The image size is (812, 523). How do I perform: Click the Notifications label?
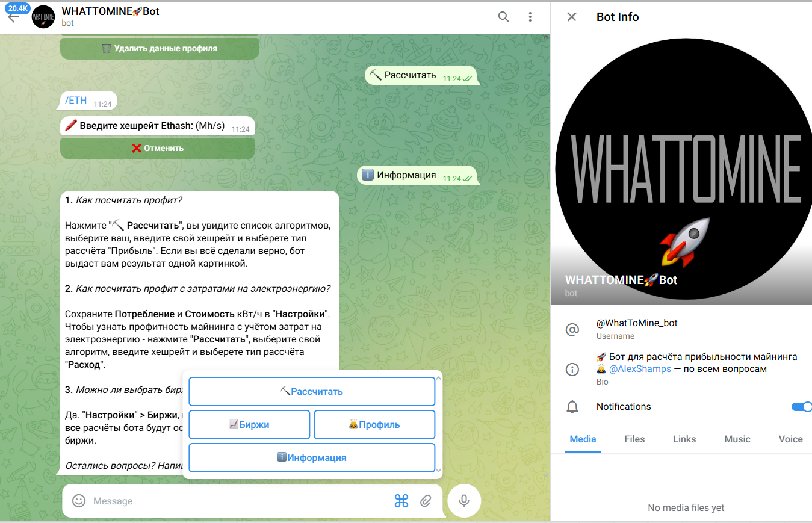pos(624,407)
